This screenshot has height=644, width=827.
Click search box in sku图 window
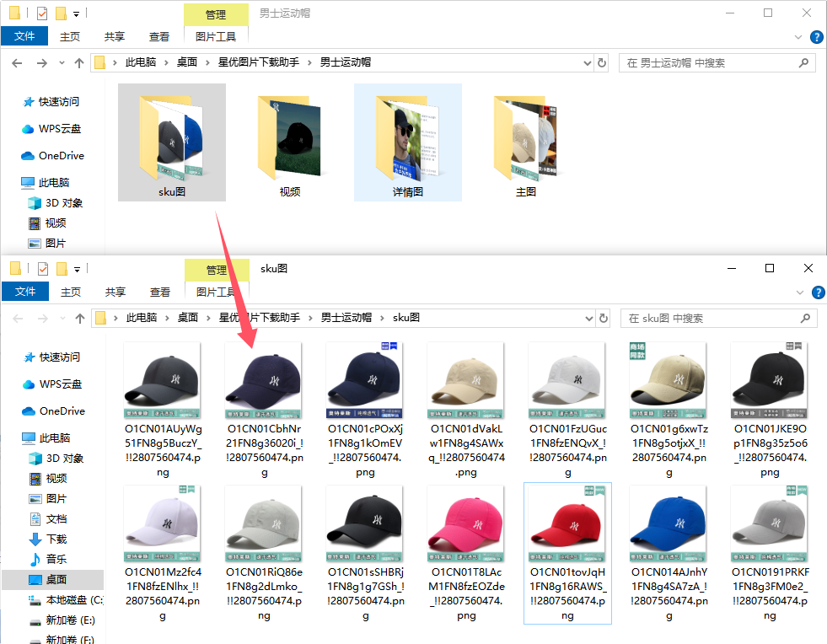[x=718, y=318]
